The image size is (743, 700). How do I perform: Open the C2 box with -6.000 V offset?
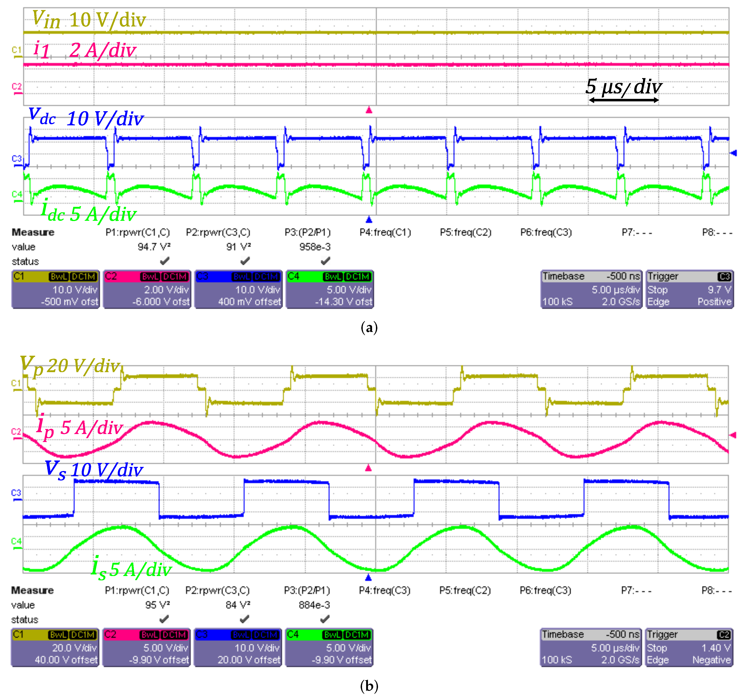(x=147, y=289)
